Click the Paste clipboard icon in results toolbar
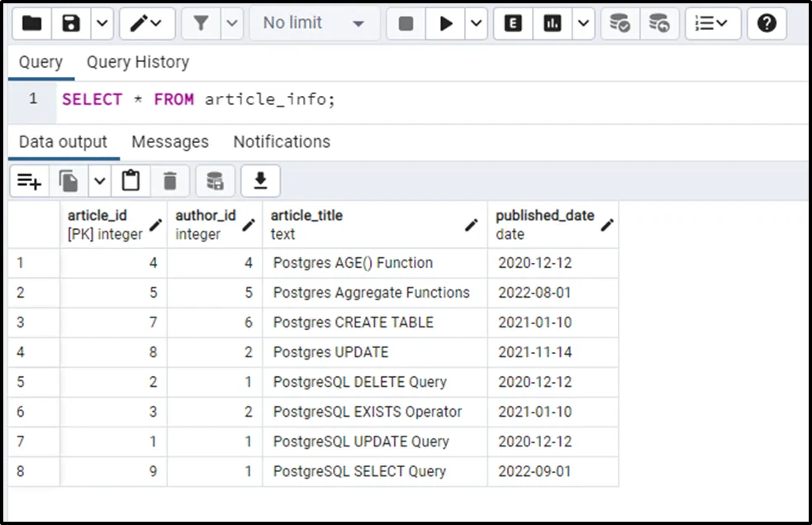Viewport: 812px width, 525px height. click(x=131, y=181)
